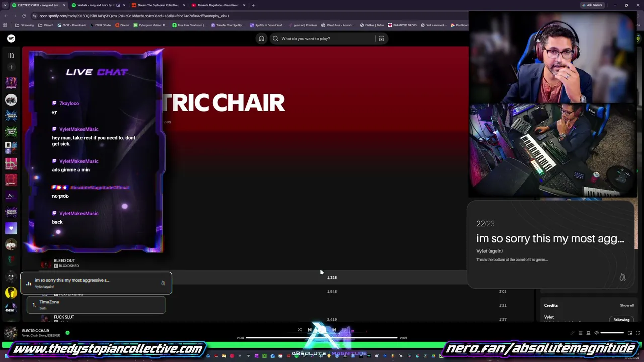The height and width of the screenshot is (362, 644).
Task: Click the now-playing album cover thumbnail
Action: pyautogui.click(x=11, y=333)
